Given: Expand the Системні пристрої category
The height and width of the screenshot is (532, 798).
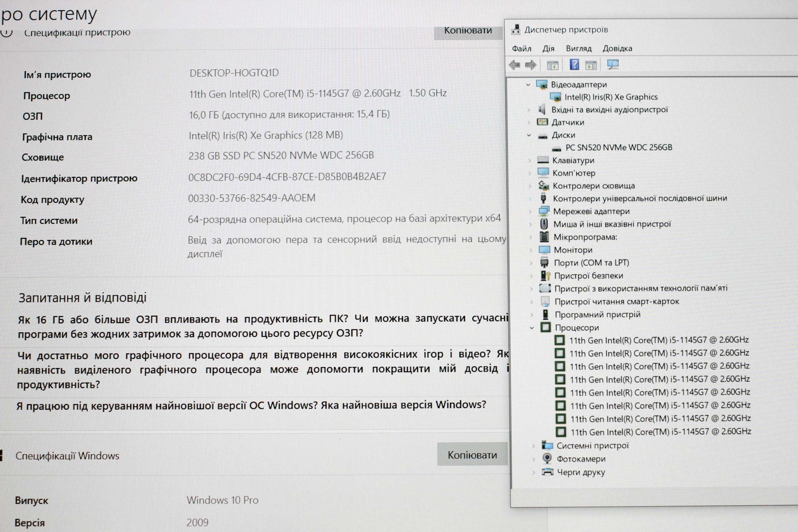Looking at the screenshot, I should (x=533, y=445).
